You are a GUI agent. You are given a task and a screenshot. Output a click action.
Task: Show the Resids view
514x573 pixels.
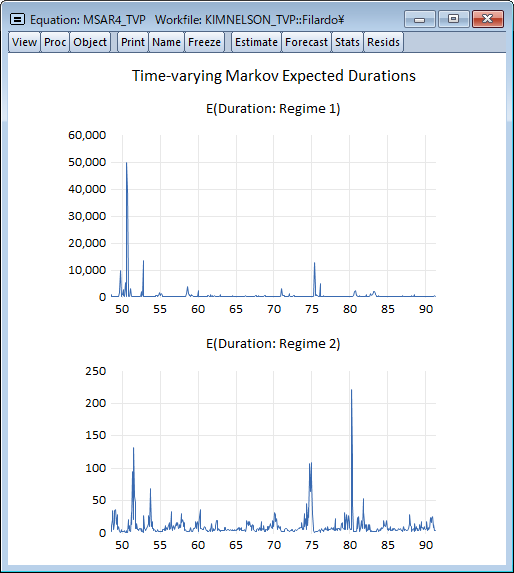click(383, 42)
